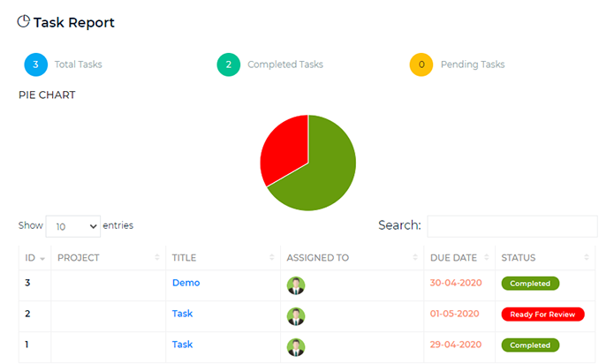Screen dimensions: 614x364
Task: Select the green slice of the pie chart
Action: coord(327,172)
